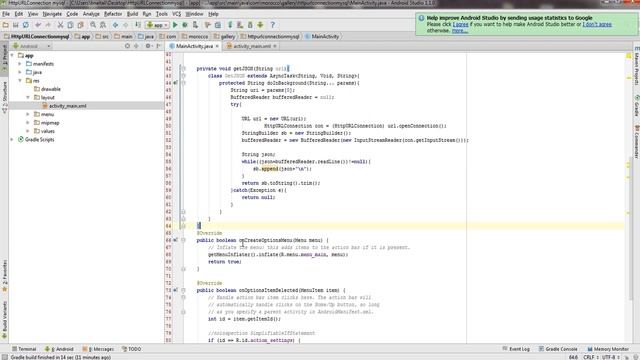Click the Navigate Forward arrow icon
Image resolution: width=640 pixels, height=360 pixels.
click(x=125, y=25)
